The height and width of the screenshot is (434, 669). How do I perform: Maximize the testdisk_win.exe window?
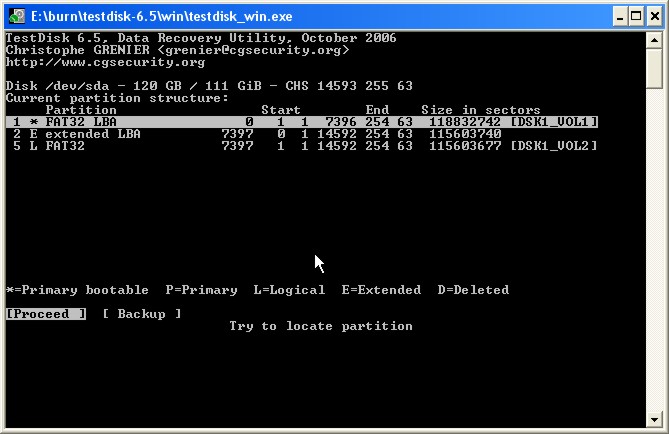(636, 17)
